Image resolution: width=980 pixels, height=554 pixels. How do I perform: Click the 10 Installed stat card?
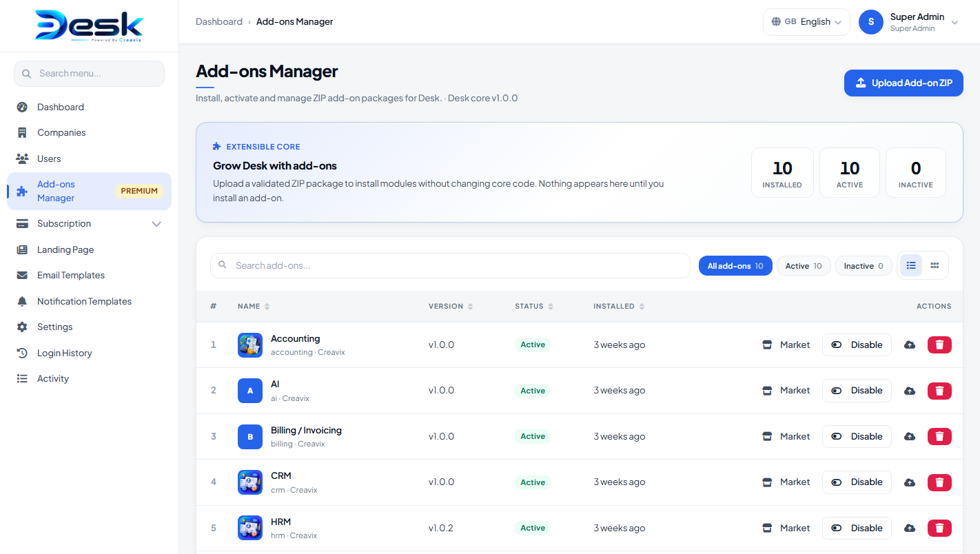(x=782, y=173)
